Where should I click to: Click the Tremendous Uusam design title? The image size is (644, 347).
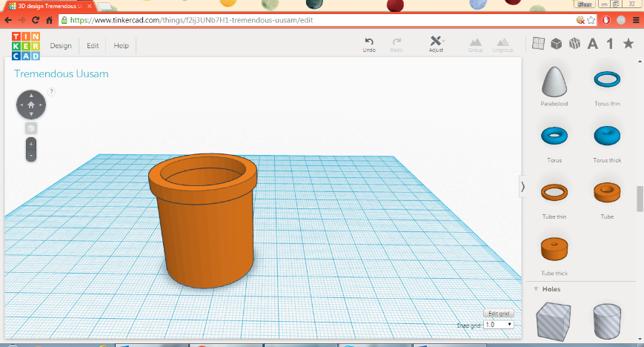coord(62,74)
